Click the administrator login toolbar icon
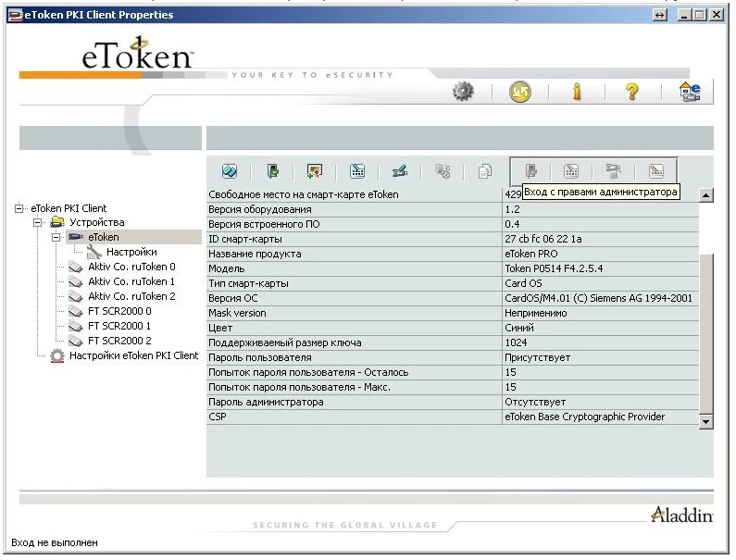 (531, 171)
